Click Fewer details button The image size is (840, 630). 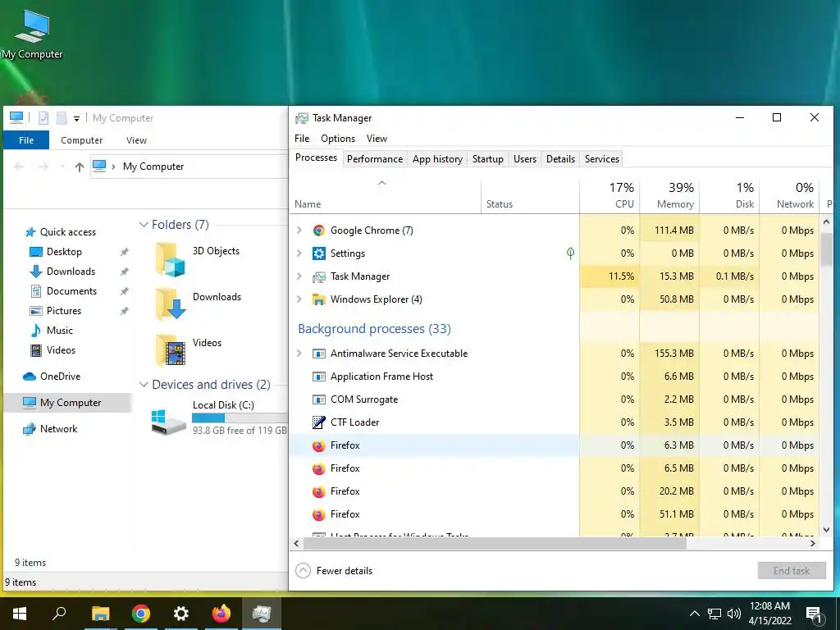click(334, 571)
